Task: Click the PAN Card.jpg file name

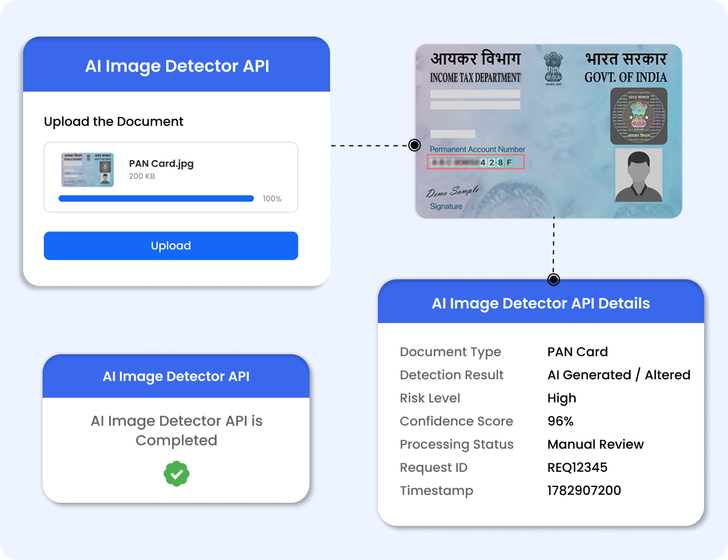Action: pos(161,164)
